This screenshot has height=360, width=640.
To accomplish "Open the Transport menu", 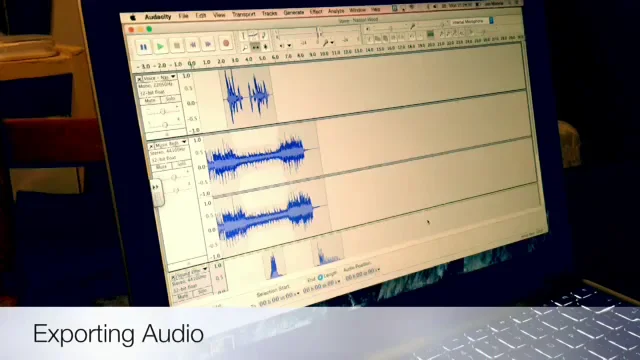I will [x=244, y=14].
